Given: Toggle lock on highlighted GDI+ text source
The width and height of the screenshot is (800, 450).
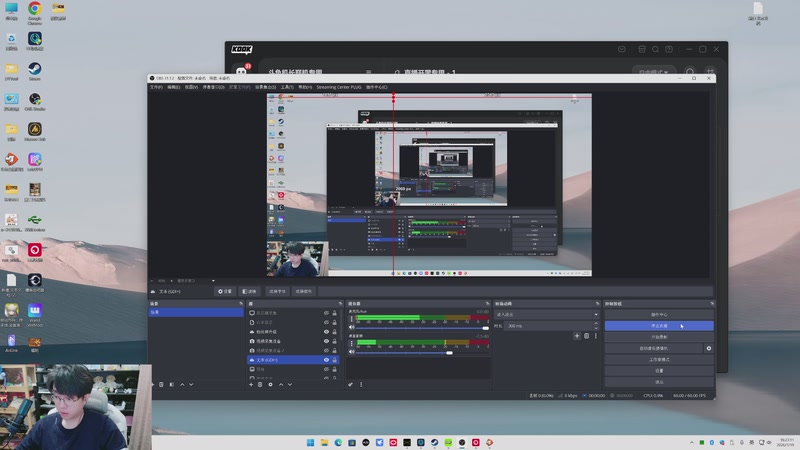Looking at the screenshot, I should pos(335,360).
